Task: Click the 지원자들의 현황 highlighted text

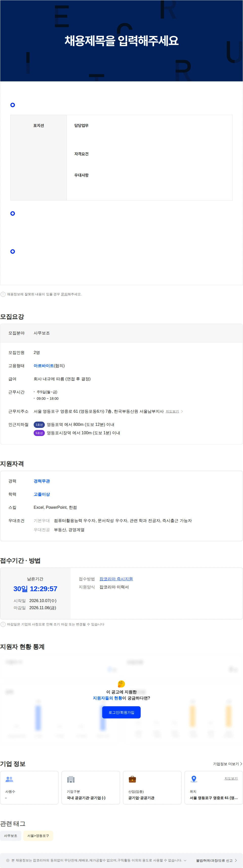Action: (107, 698)
